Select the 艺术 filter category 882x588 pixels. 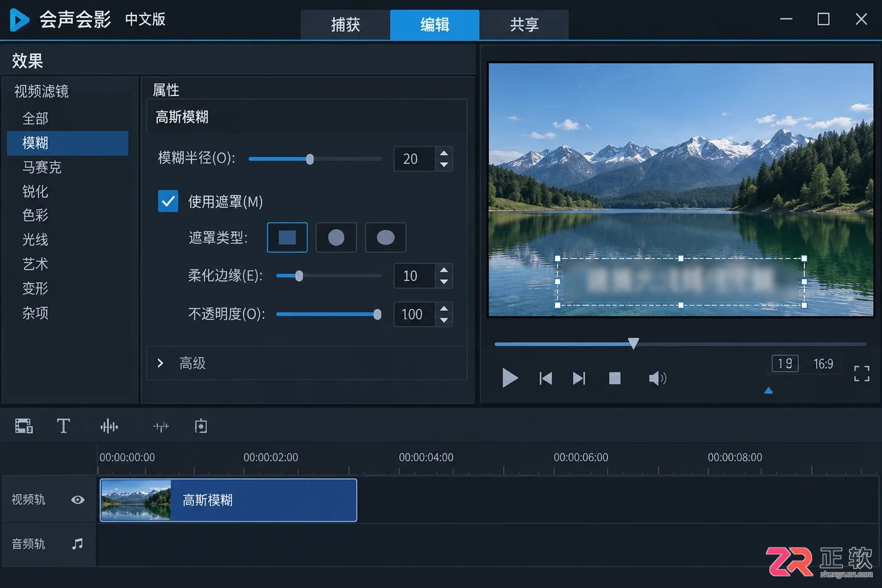pyautogui.click(x=67, y=264)
